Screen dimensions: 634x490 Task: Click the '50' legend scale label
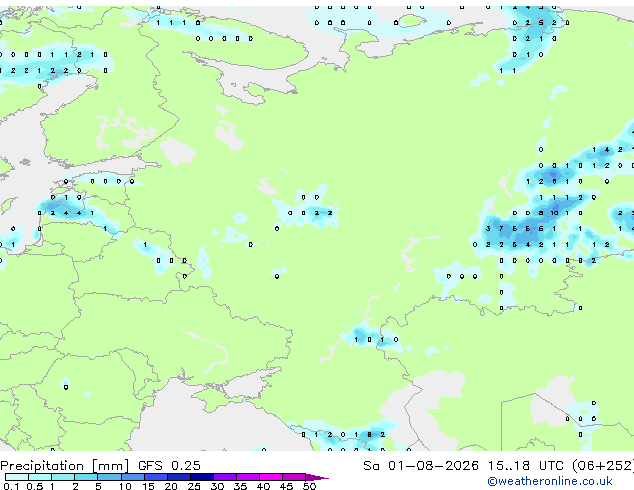click(310, 486)
